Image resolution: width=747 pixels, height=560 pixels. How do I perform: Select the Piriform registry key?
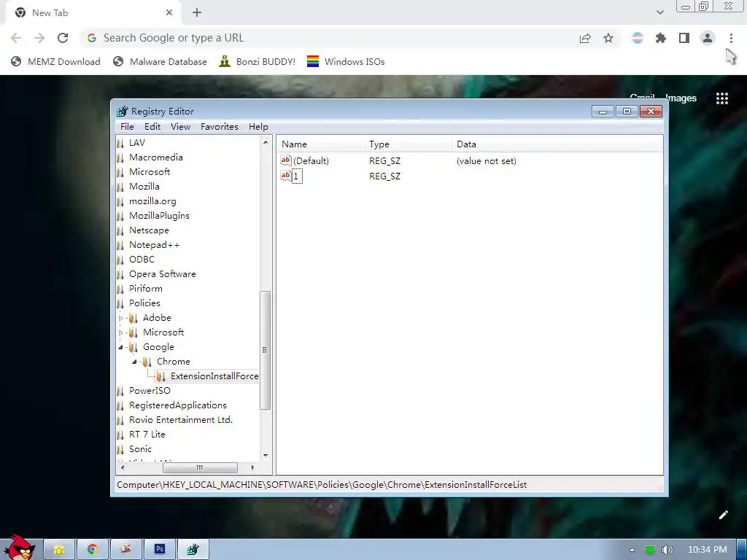pyautogui.click(x=146, y=289)
